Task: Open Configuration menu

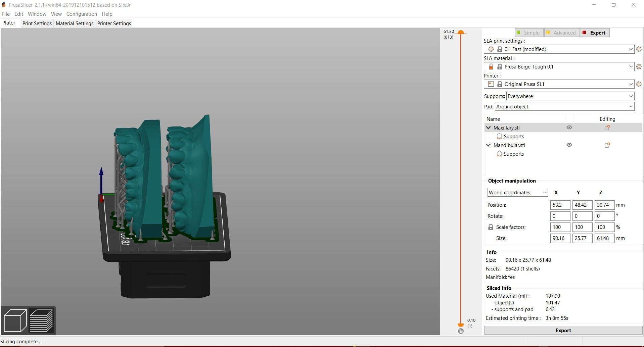Action: pos(82,14)
